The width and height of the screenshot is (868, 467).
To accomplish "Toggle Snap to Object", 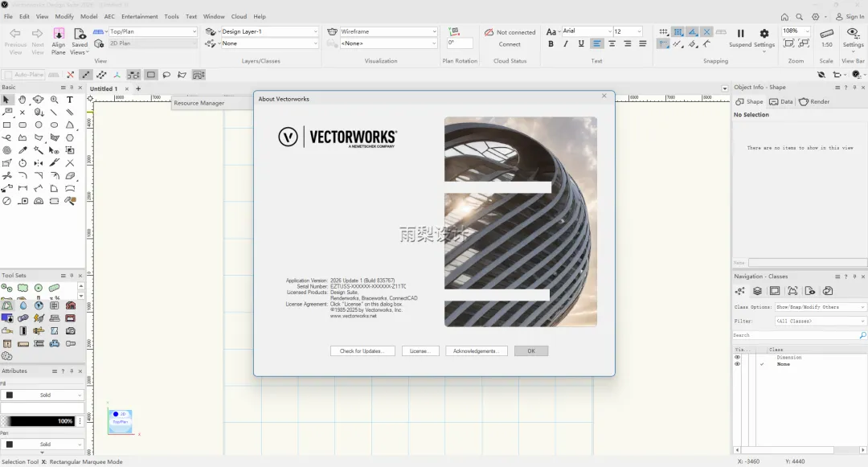I will (678, 32).
